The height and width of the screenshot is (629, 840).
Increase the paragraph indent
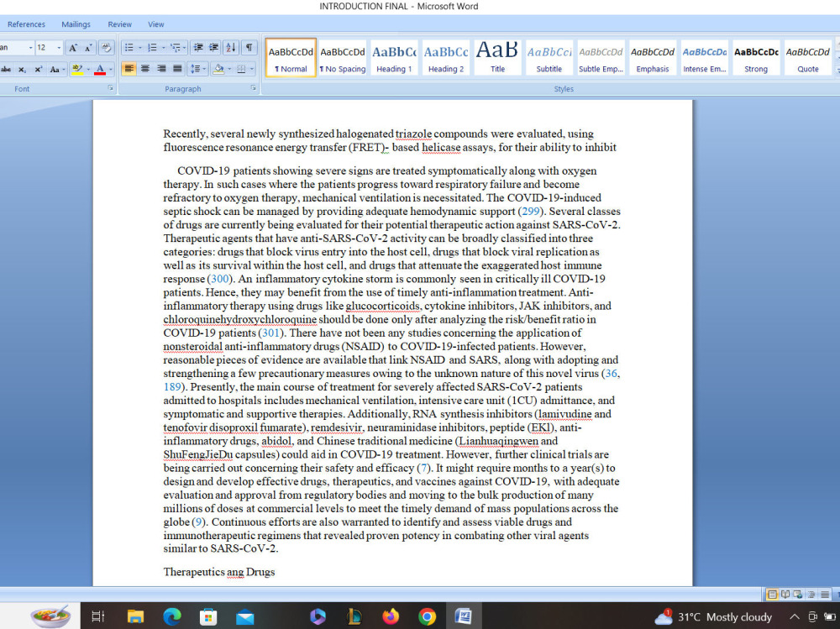pos(213,48)
